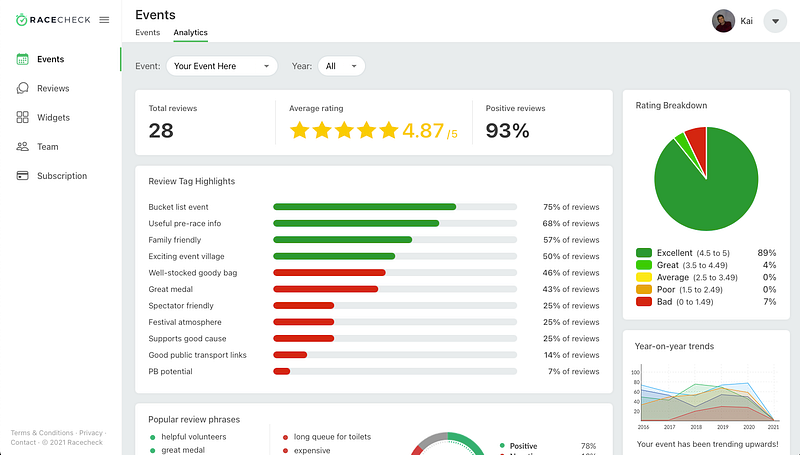Click the 'long queue for toilets' phrase
This screenshot has height=455, width=800.
click(332, 437)
